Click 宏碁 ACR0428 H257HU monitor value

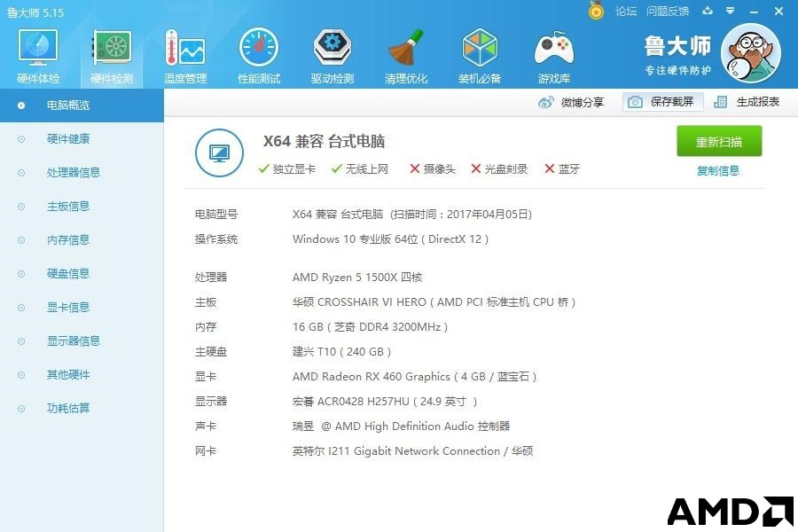[385, 402]
